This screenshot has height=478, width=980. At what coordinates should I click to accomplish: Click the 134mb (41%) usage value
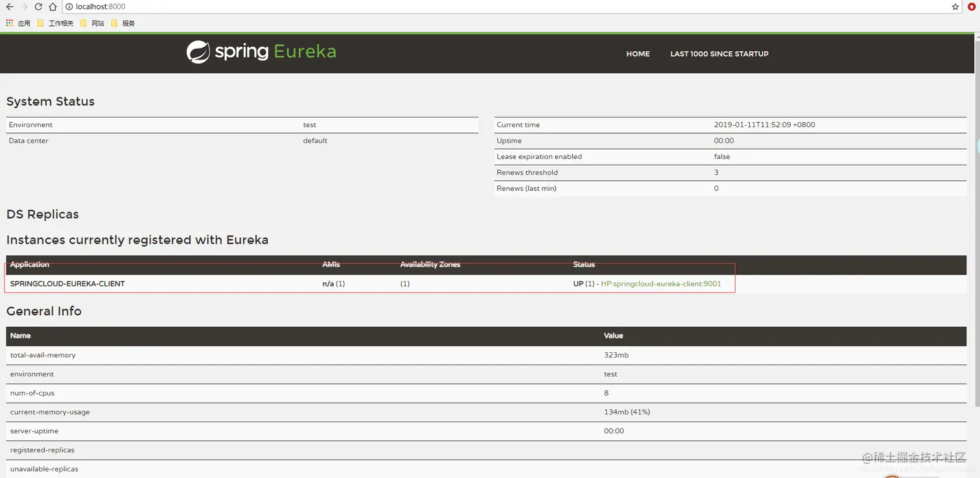(x=627, y=412)
